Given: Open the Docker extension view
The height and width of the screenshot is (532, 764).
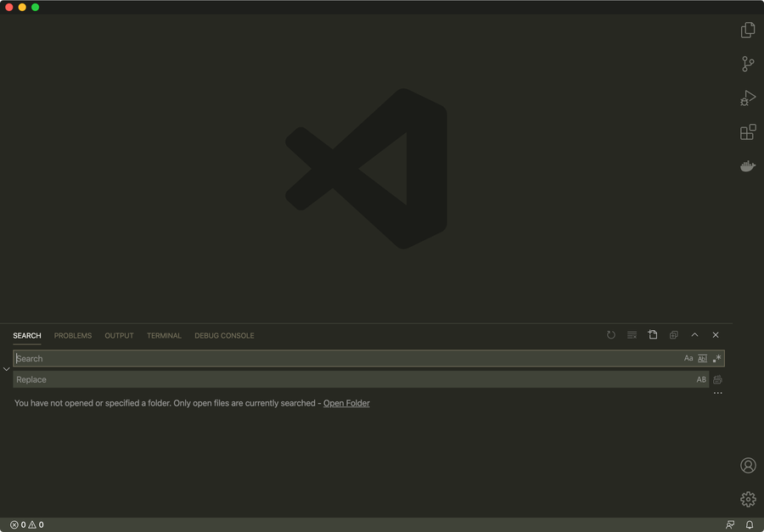Looking at the screenshot, I should click(748, 166).
